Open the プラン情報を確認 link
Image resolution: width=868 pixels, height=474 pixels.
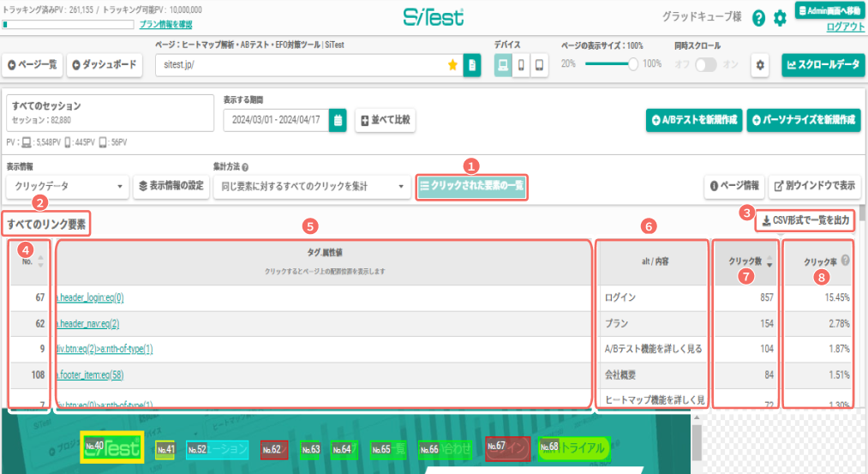(165, 24)
